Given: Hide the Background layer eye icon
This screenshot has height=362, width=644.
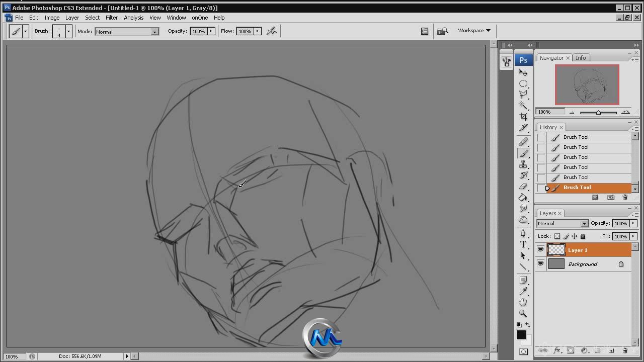Looking at the screenshot, I should coord(541,264).
